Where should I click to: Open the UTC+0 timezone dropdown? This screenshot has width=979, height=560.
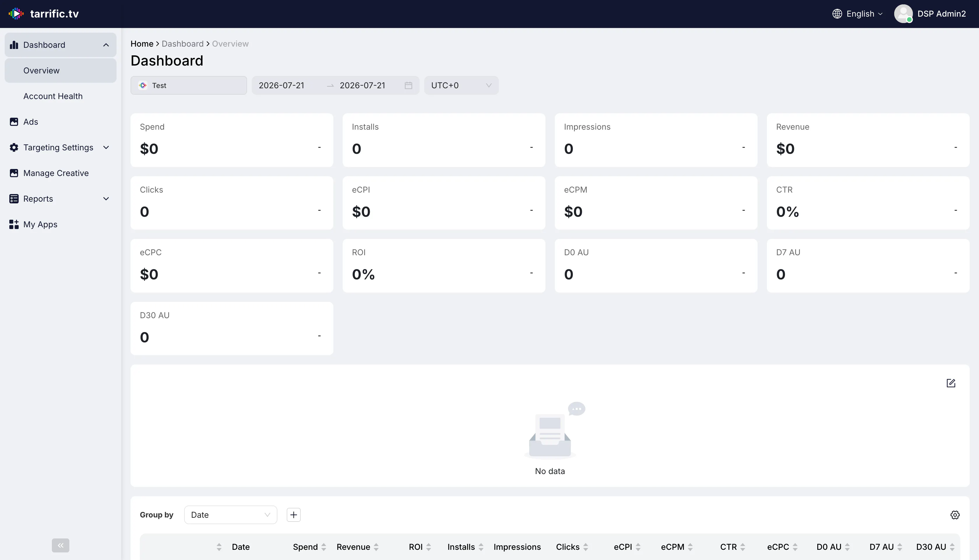462,85
